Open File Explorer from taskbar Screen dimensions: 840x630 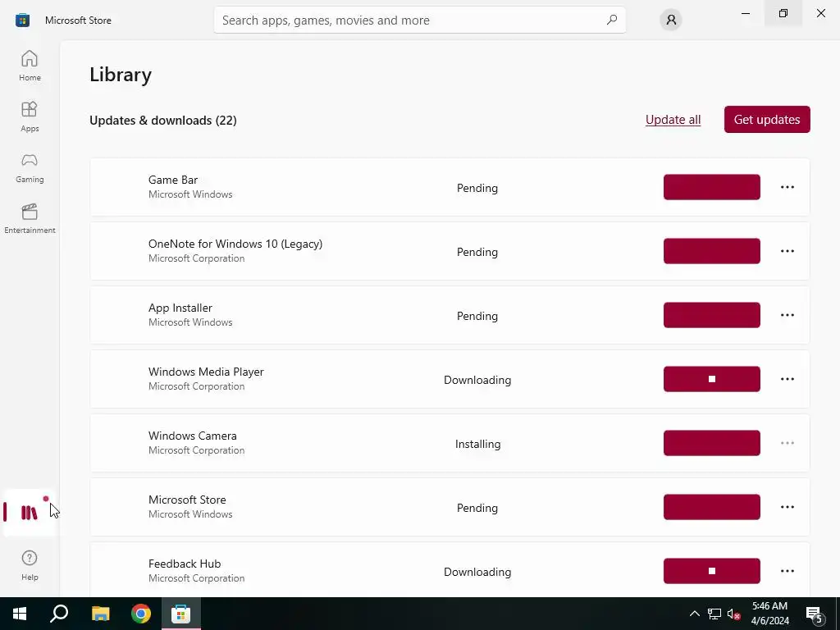click(x=100, y=614)
